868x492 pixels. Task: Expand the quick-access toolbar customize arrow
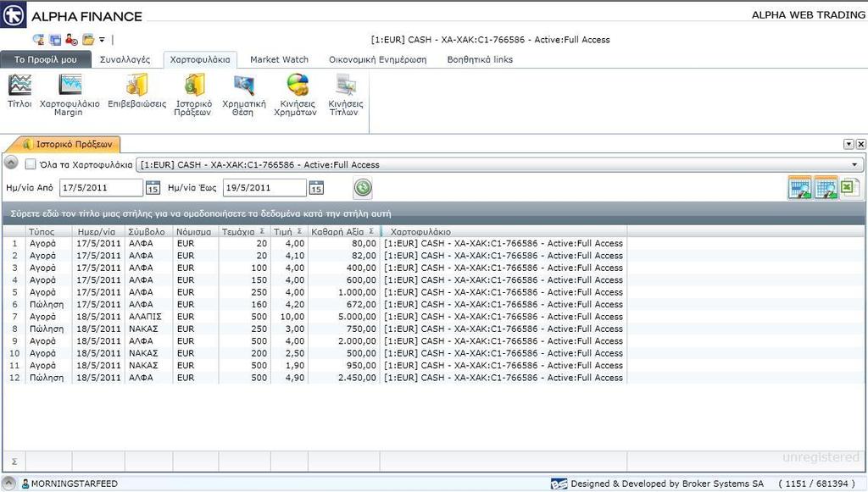pyautogui.click(x=102, y=40)
